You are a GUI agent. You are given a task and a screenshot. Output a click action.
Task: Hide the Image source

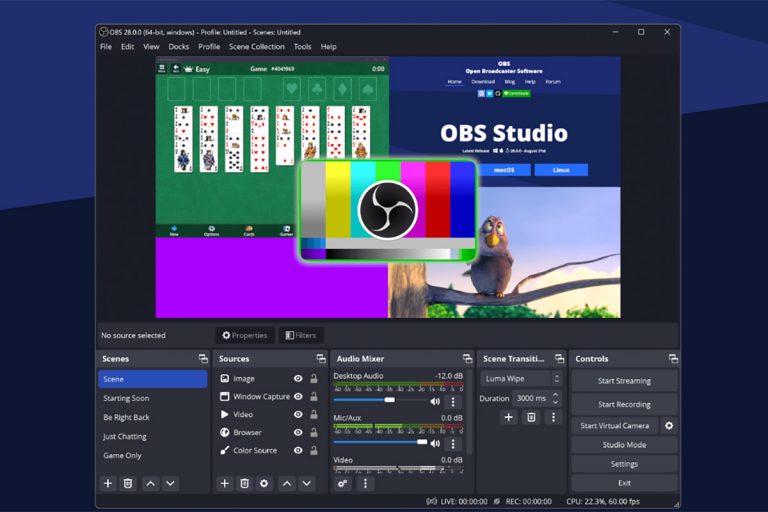click(298, 378)
